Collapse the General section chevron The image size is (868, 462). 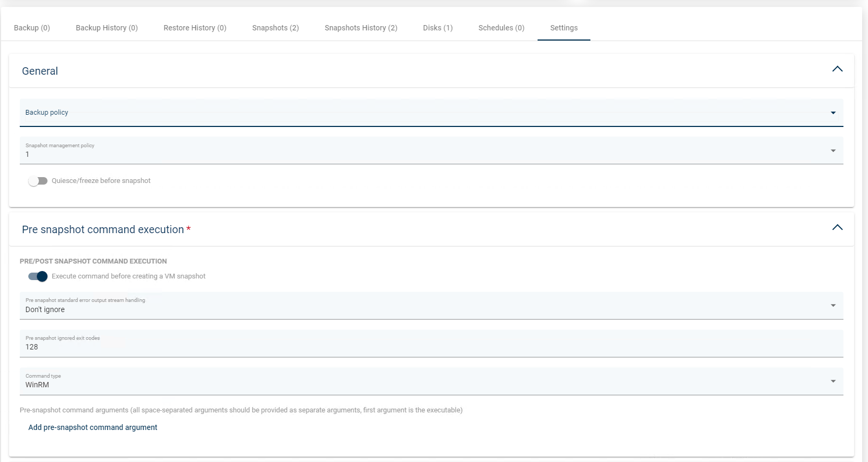pos(837,69)
